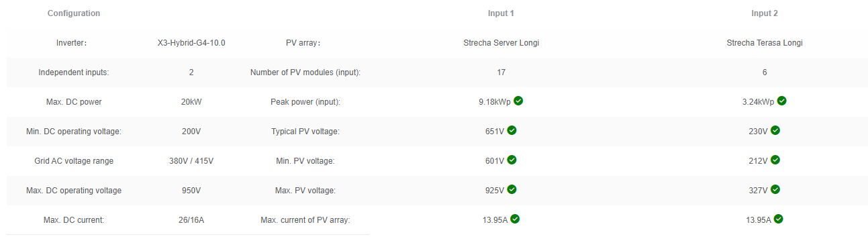
Task: Select the Input 2 column header
Action: tap(765, 13)
